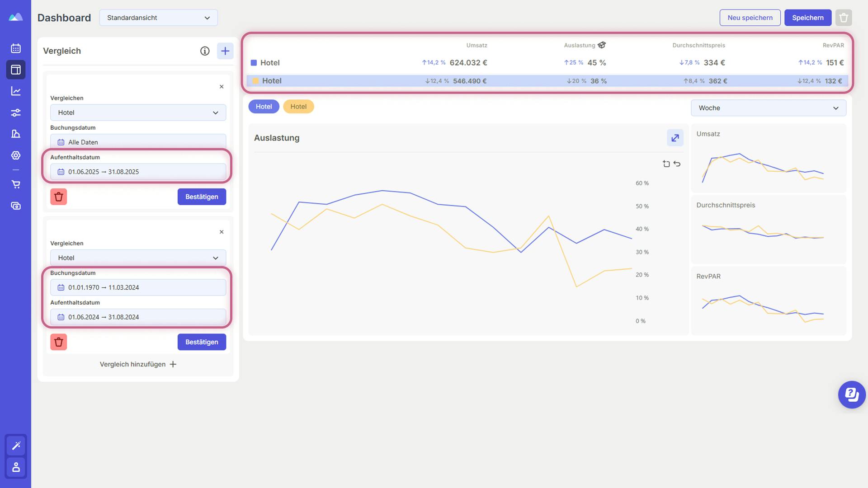The height and width of the screenshot is (488, 868).
Task: Expand the first Hotel Vergleichen dropdown
Action: [138, 112]
